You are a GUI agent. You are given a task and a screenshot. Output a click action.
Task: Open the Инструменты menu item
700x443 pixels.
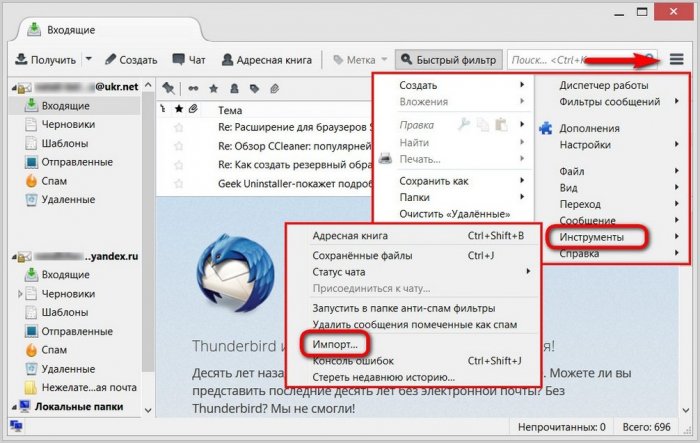tap(591, 237)
